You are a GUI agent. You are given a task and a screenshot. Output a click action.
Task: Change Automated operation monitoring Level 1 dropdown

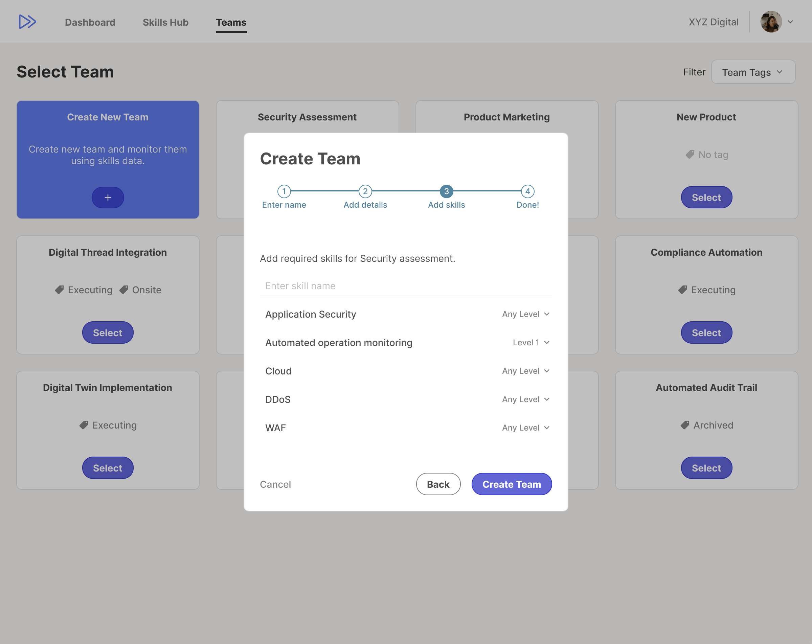click(x=531, y=342)
